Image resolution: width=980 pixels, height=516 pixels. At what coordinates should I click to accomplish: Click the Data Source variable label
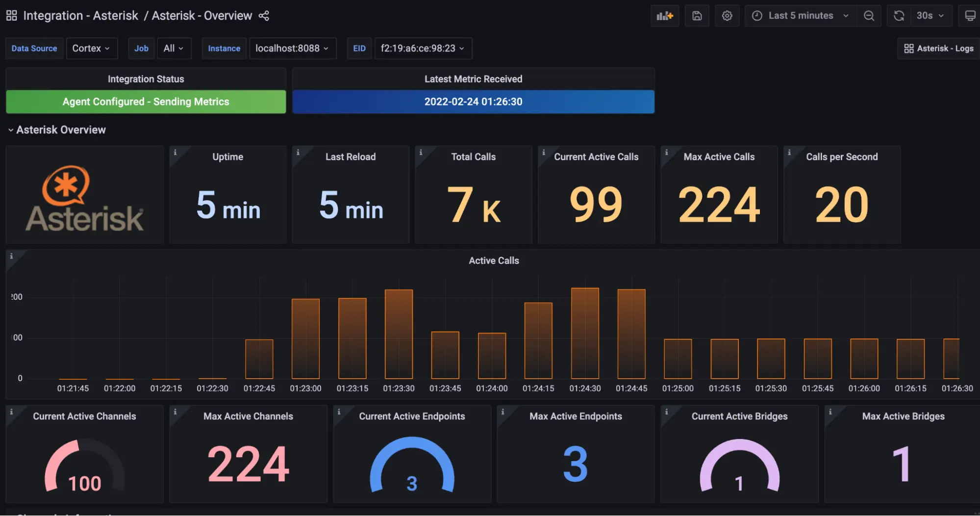(34, 48)
